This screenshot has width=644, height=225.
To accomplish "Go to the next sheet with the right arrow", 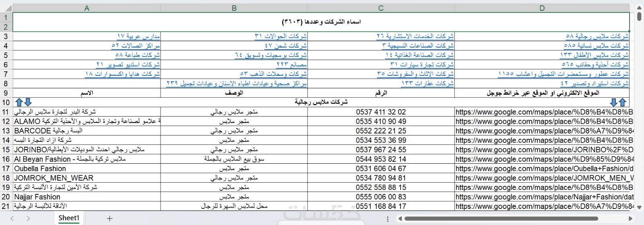I will (28, 219).
